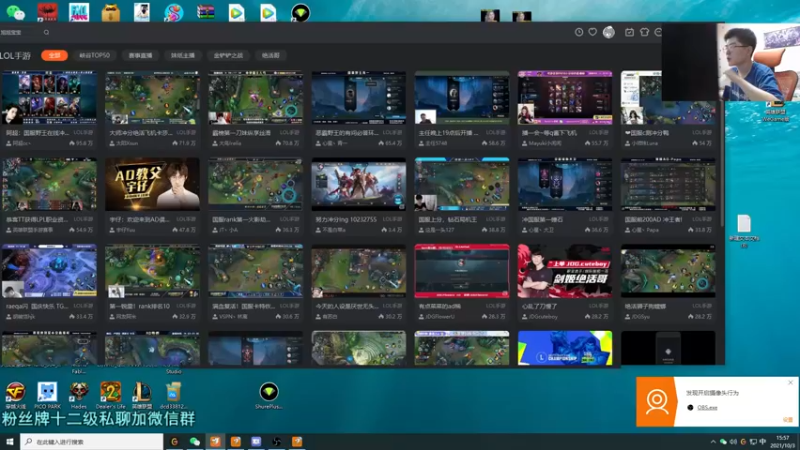Open favorites via the heart icon
This screenshot has width=800, height=450.
pos(592,32)
